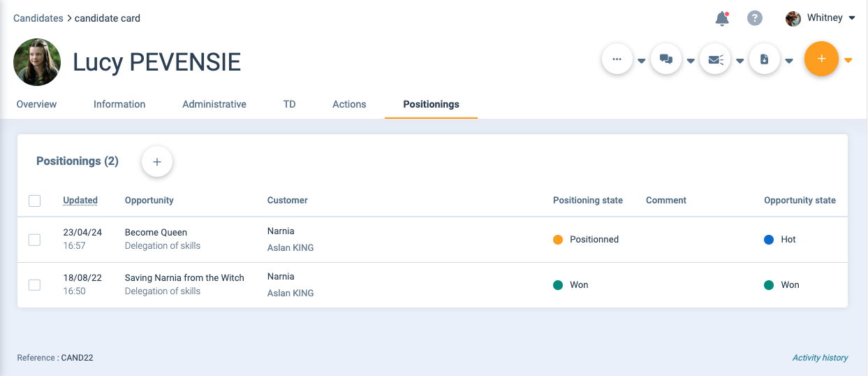
Task: Expand the arrow next to the three-dots button
Action: [641, 61]
